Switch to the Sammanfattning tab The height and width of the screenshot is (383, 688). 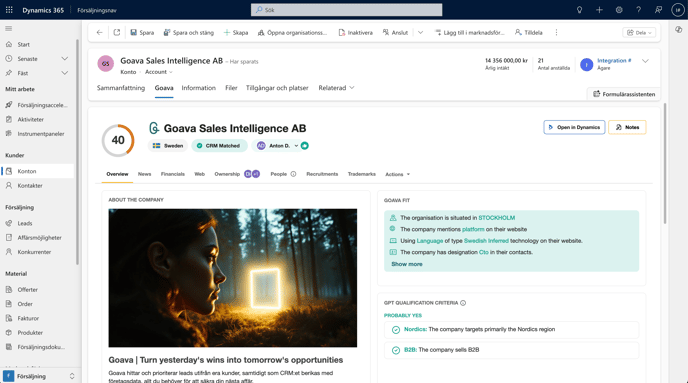121,88
